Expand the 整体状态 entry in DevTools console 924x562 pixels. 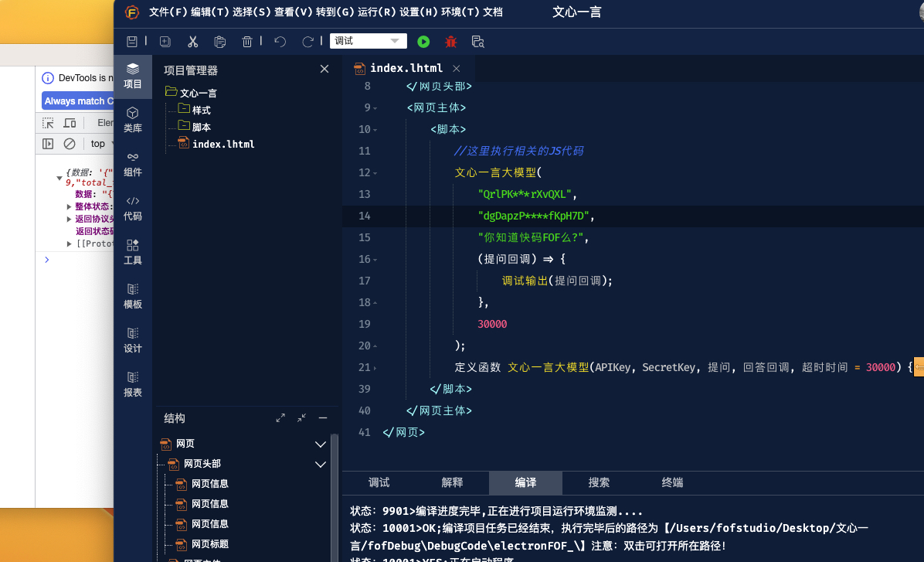click(x=69, y=206)
